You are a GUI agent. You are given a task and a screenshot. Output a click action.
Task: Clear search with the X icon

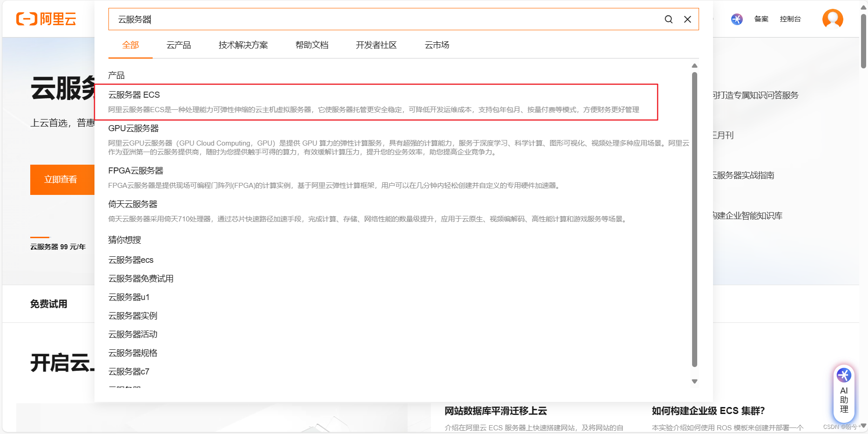687,19
